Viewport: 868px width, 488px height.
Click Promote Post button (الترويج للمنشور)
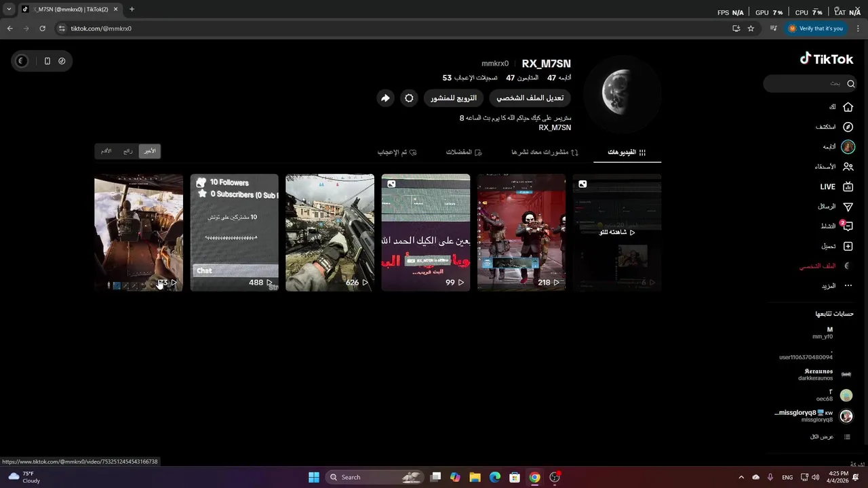[454, 98]
